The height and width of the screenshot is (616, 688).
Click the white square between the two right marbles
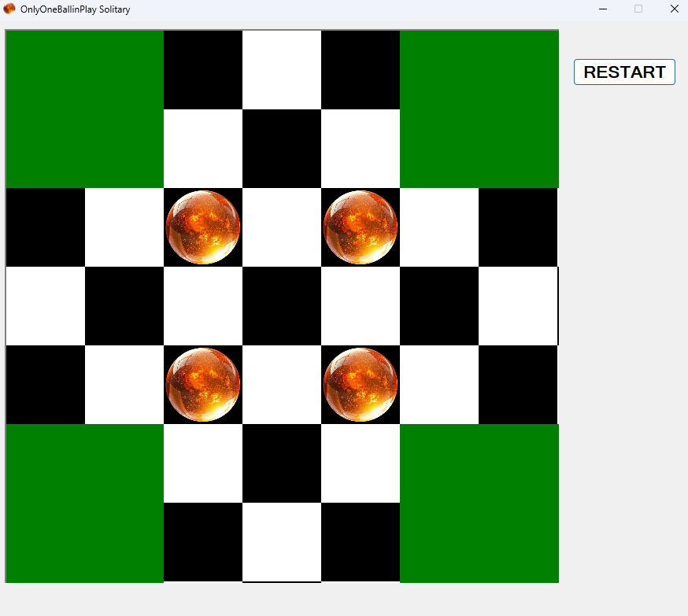coord(361,306)
